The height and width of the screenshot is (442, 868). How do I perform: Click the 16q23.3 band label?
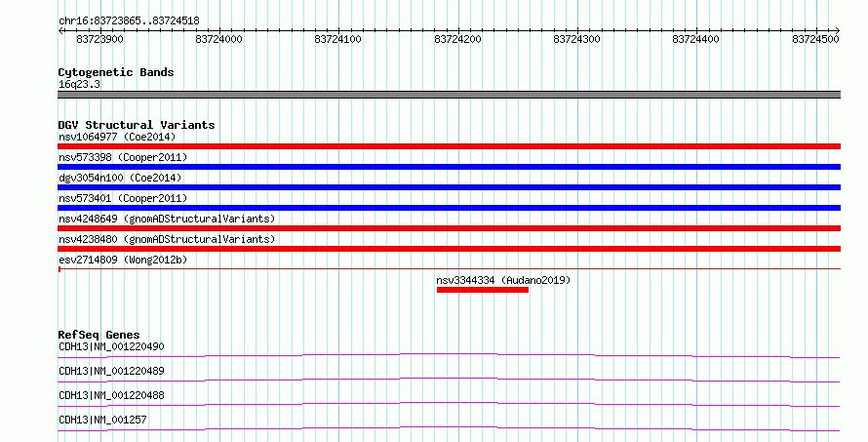coord(79,84)
